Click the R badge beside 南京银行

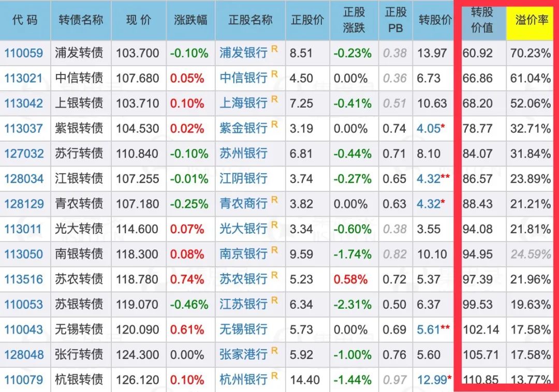(274, 250)
